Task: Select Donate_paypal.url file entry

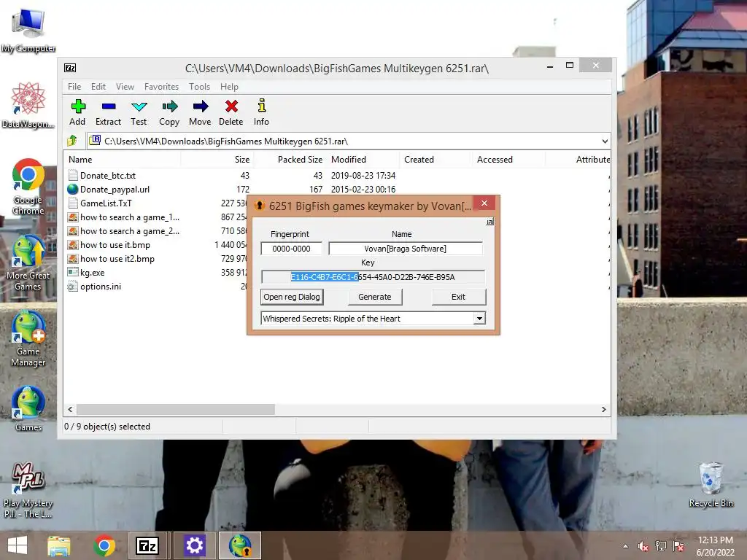Action: (x=115, y=190)
